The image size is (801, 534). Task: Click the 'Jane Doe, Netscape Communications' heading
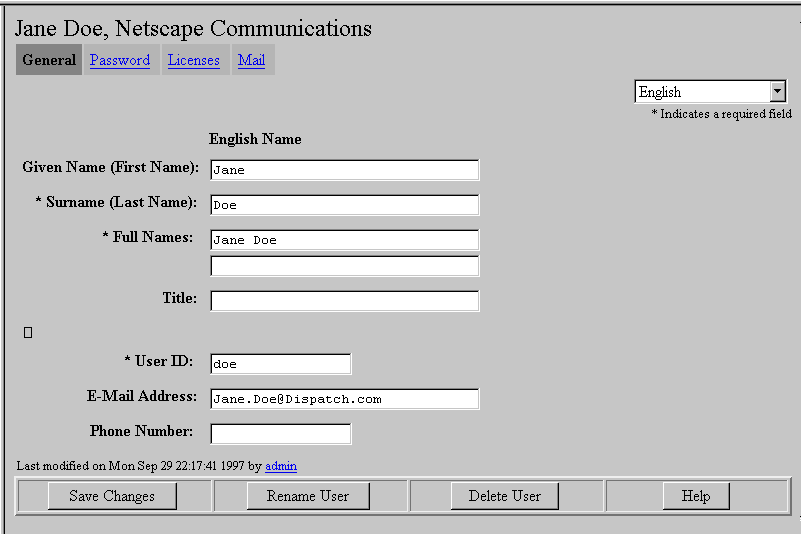tap(193, 29)
